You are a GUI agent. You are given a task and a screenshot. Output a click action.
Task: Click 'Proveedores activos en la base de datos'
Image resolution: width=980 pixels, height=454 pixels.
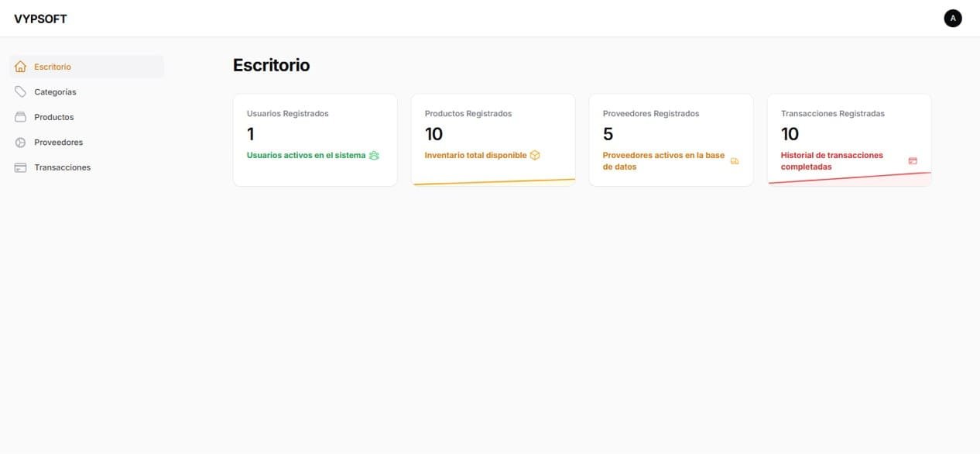pyautogui.click(x=663, y=161)
